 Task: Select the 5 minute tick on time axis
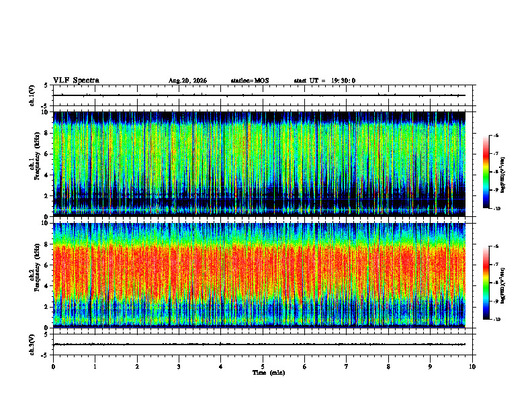point(263,367)
